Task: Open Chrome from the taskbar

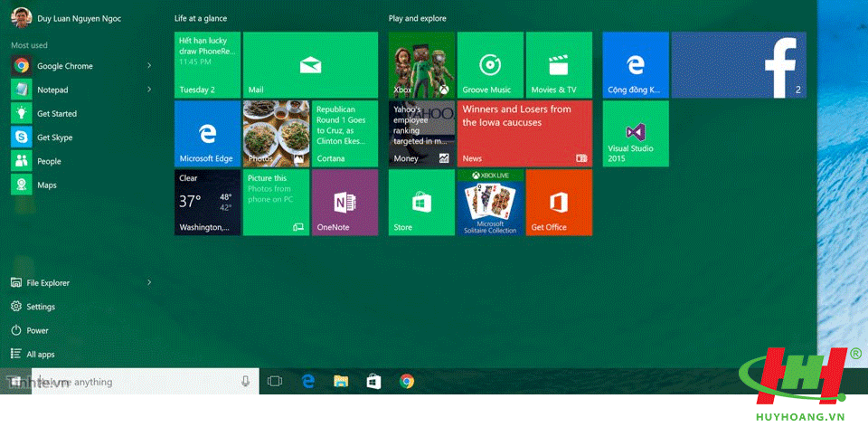Action: 407,381
